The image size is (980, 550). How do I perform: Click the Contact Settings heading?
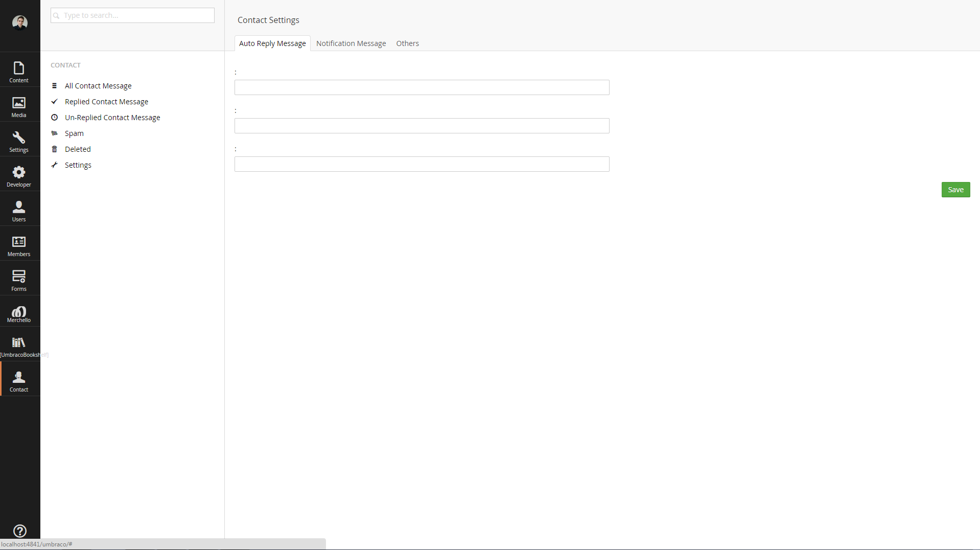pyautogui.click(x=268, y=20)
